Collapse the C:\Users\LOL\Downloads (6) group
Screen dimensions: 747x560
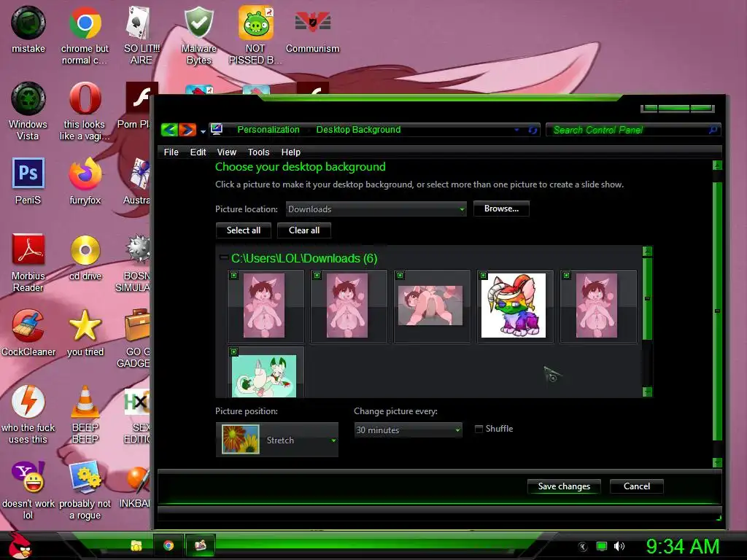[223, 257]
